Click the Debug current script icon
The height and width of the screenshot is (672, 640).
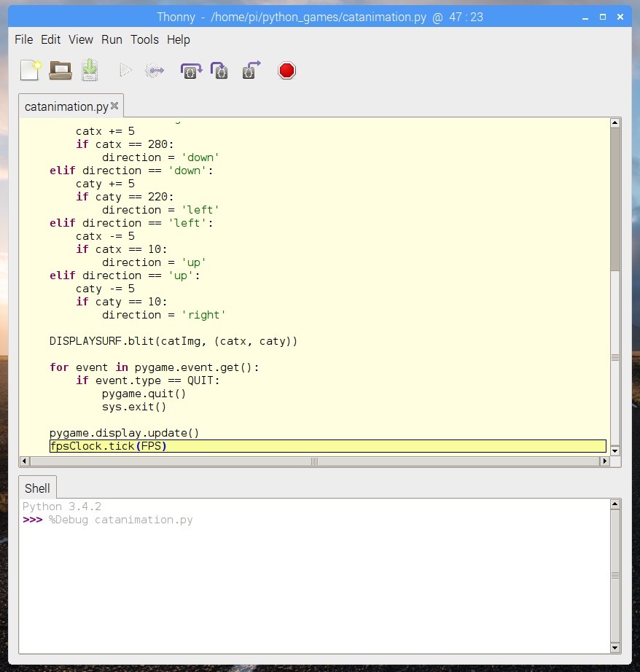coord(153,71)
